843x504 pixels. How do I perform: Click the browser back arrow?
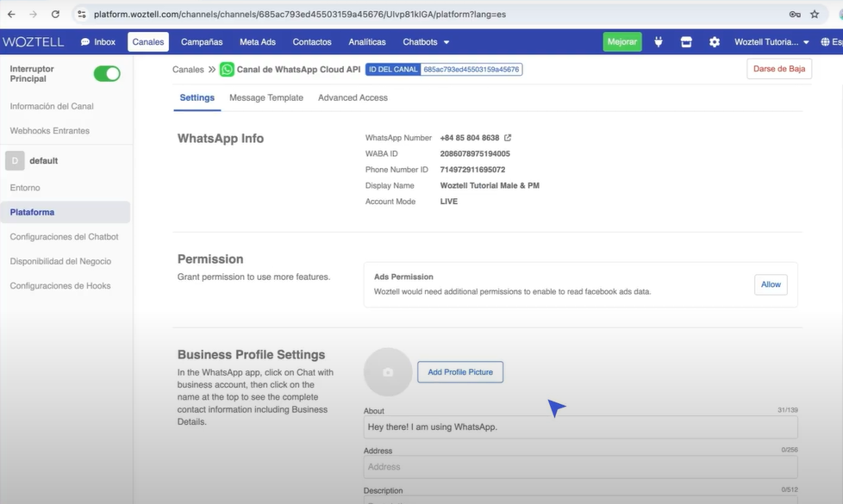[11, 15]
